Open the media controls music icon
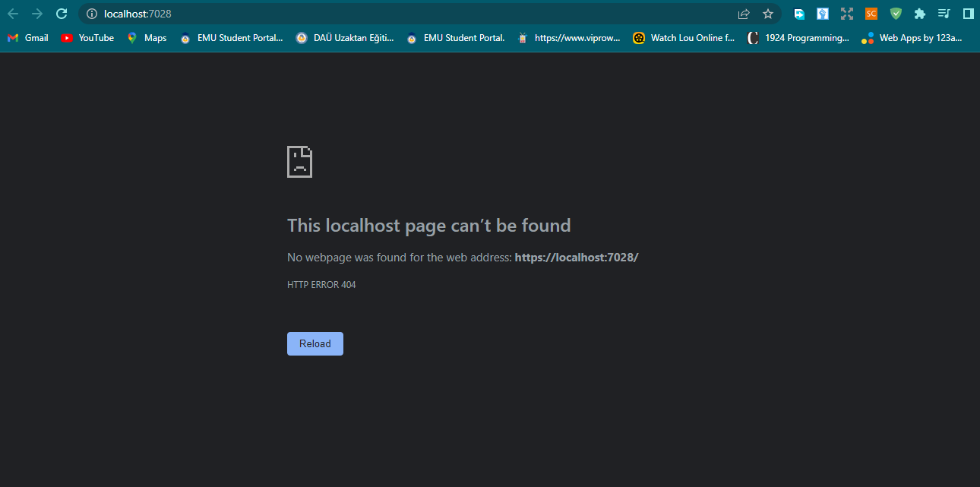Screen dimensions: 980x487 (x=944, y=14)
